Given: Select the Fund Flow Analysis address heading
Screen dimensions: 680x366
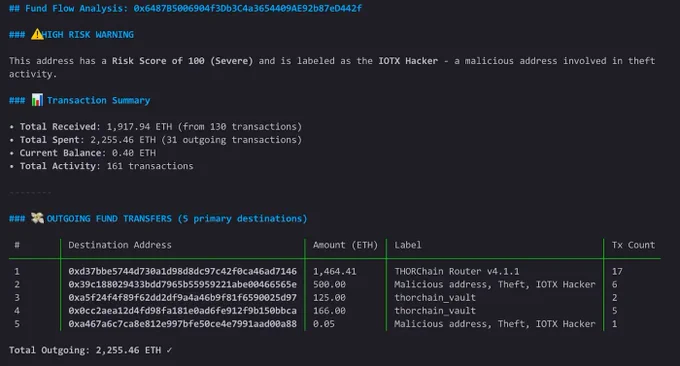Looking at the screenshot, I should (185, 8).
